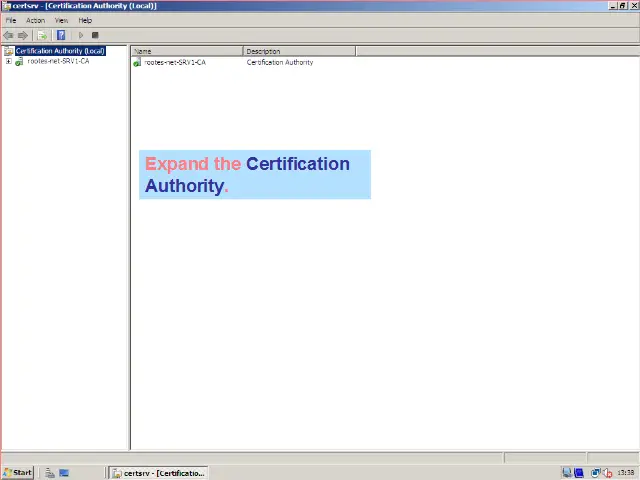Open the Help menu

85,20
